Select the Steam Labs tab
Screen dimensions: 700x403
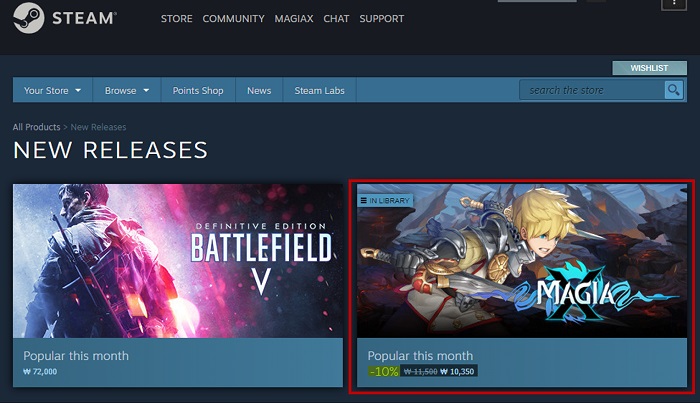point(319,90)
